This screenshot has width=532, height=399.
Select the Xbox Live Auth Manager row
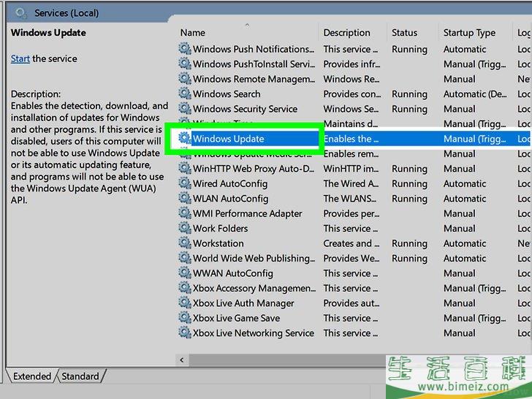354,303
